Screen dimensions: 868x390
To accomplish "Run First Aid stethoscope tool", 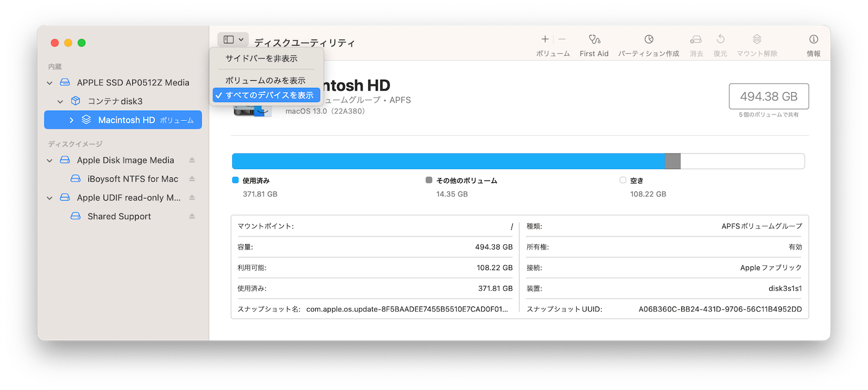I will (x=594, y=39).
